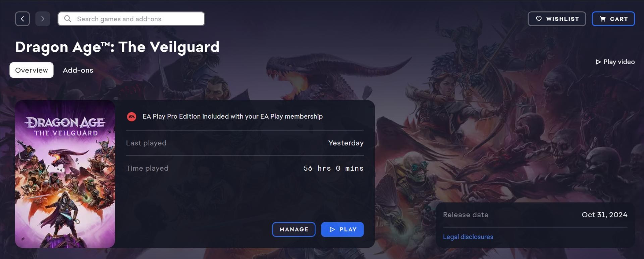
Task: Click the Dragon Age: The Veilguard title heading
Action: pyautogui.click(x=117, y=47)
